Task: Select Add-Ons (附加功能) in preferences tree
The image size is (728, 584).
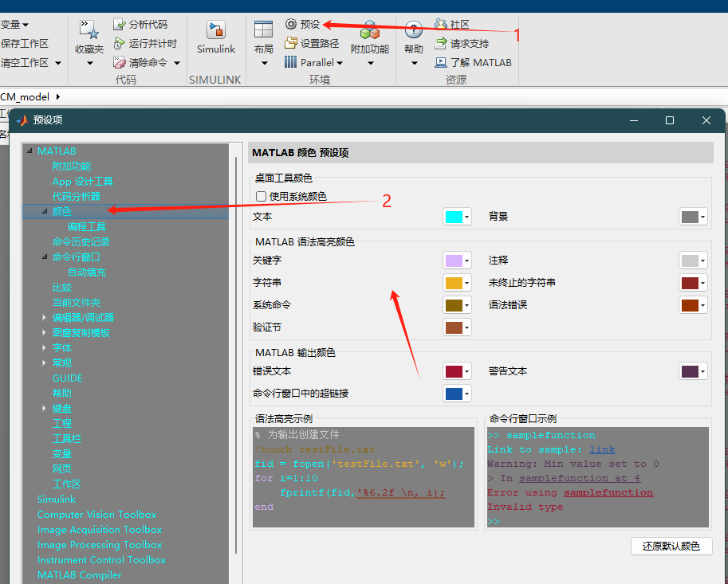Action: tap(72, 166)
